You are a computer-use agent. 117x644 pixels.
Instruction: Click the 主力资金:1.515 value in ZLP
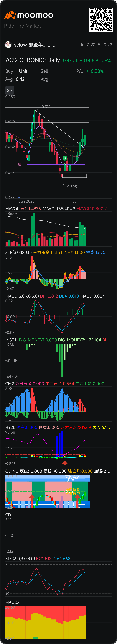47,252
